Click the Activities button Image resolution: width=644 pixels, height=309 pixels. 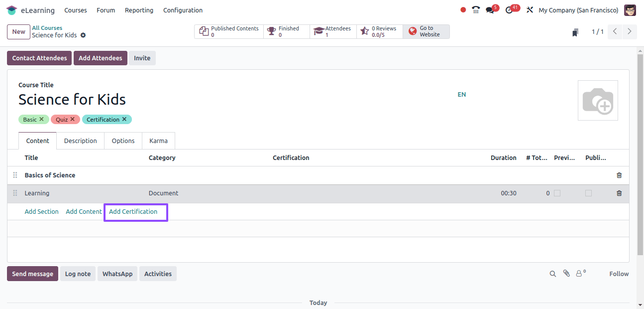tap(158, 274)
